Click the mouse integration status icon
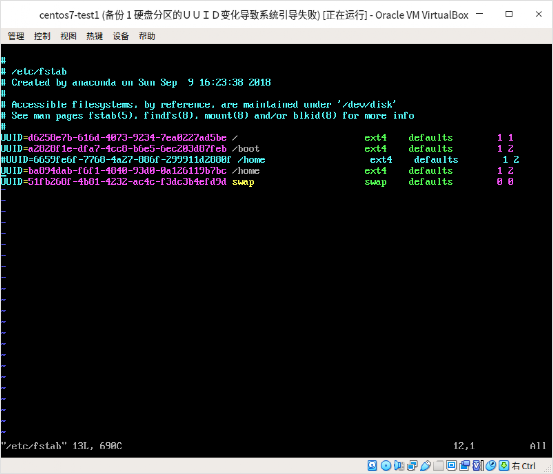The width and height of the screenshot is (553, 474). point(491,466)
